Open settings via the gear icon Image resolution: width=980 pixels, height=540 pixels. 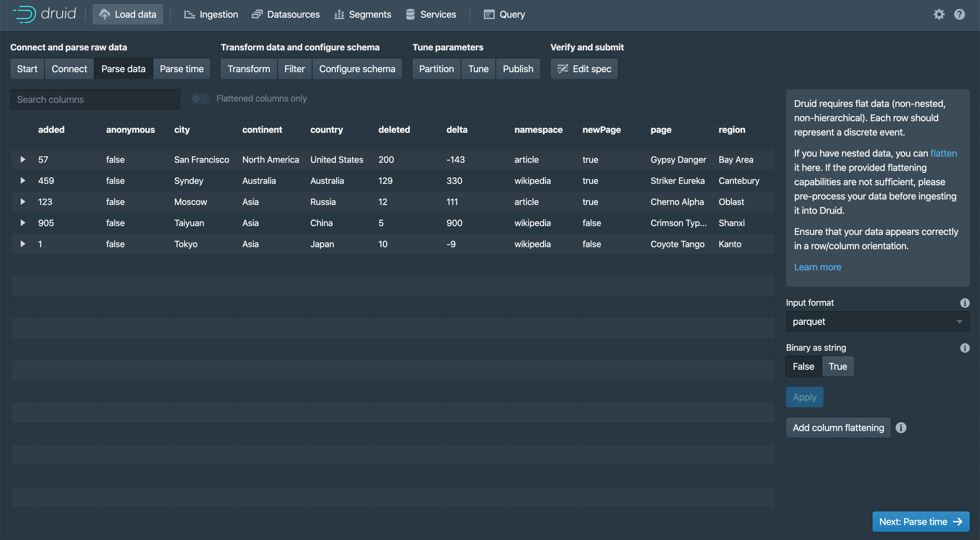tap(939, 14)
